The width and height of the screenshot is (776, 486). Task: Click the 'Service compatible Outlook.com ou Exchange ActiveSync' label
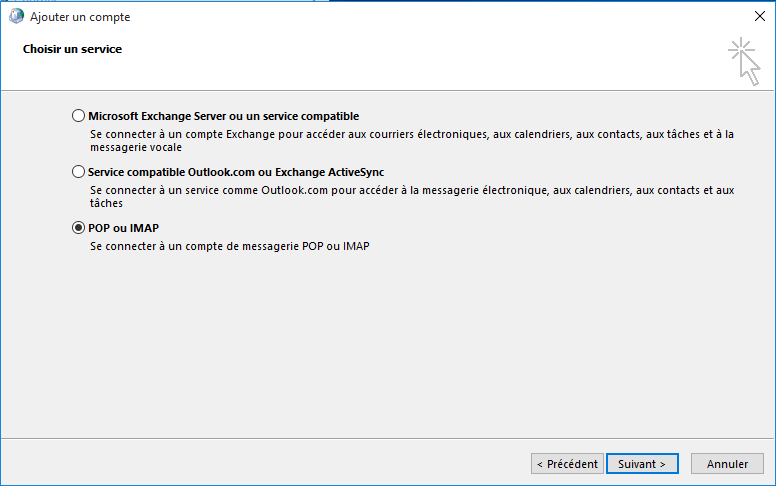click(235, 172)
